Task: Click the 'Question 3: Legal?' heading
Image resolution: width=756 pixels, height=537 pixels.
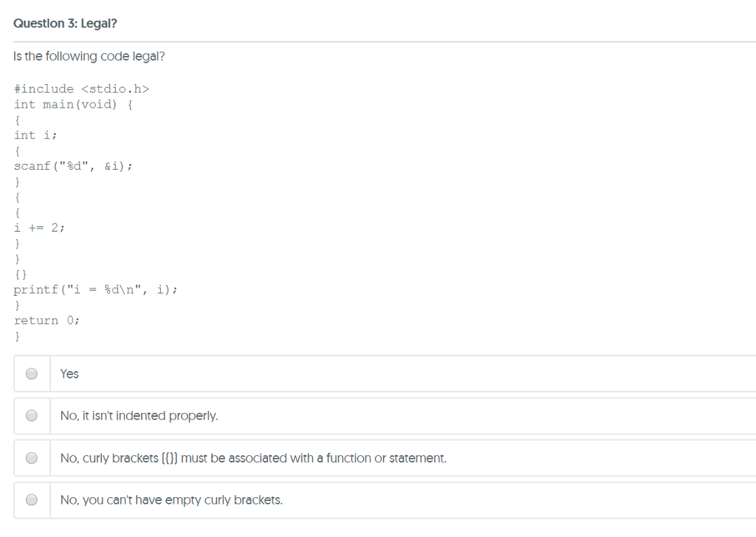Action: (x=64, y=23)
